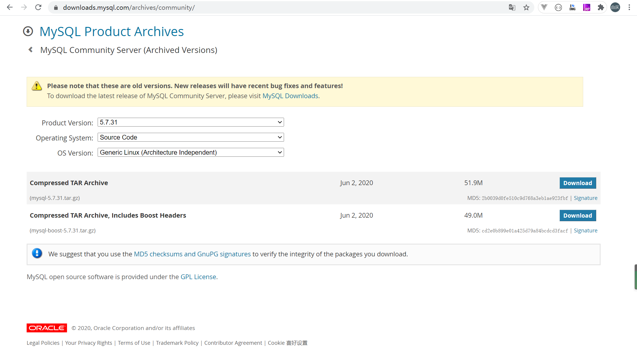Click the browser back arrow

coord(10,7)
